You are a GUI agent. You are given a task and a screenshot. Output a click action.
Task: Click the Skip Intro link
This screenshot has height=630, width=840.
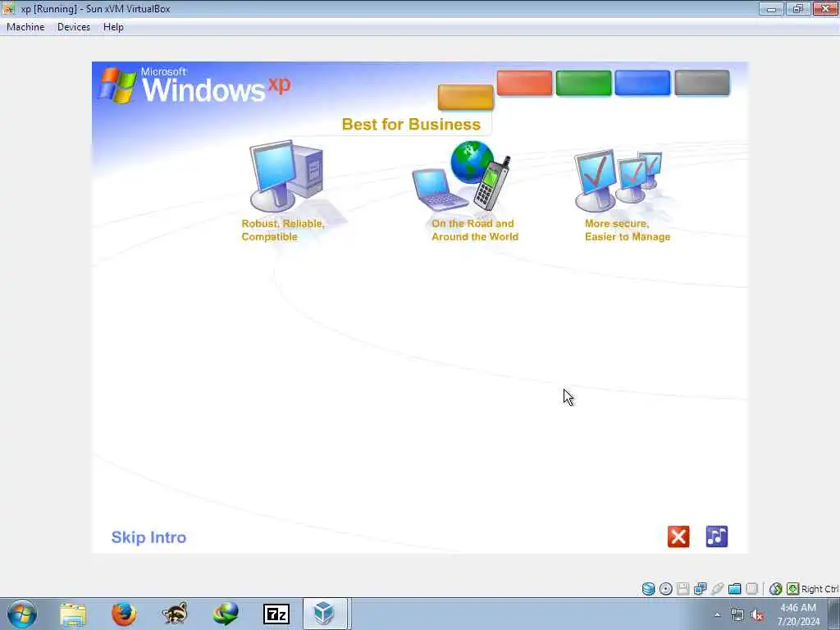tap(148, 537)
